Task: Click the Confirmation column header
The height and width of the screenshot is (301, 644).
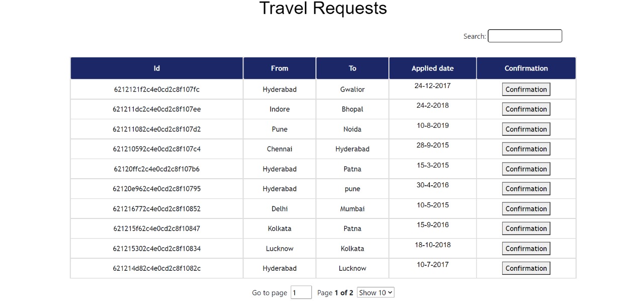Action: pos(526,68)
